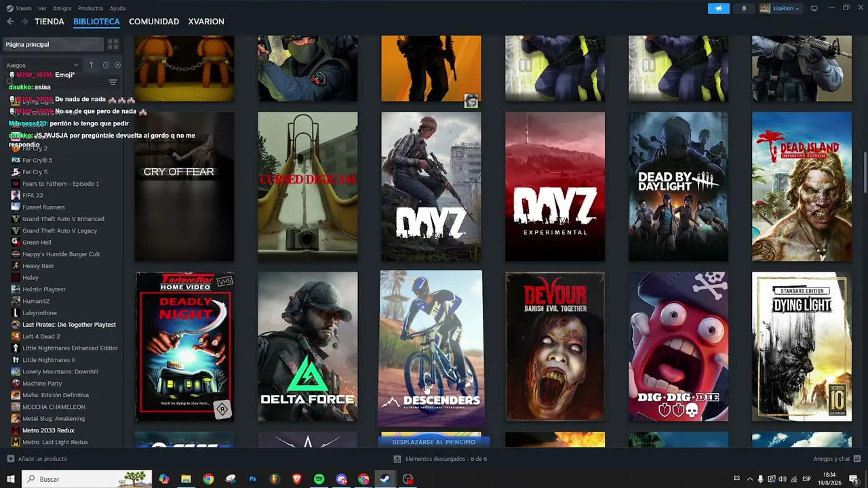Open the Steam announcements megaphone button
The image size is (868, 488).
pyautogui.click(x=718, y=8)
